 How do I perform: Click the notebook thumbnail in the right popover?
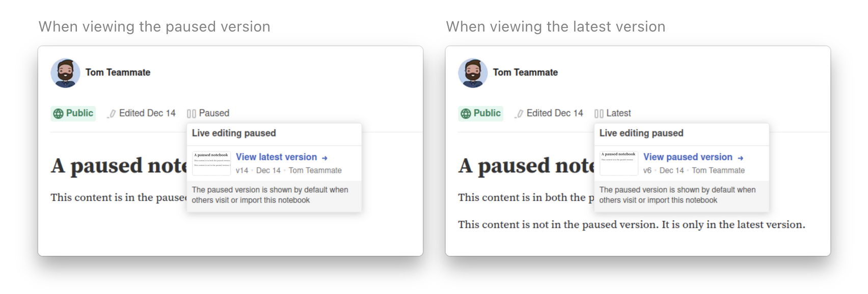[x=619, y=163]
